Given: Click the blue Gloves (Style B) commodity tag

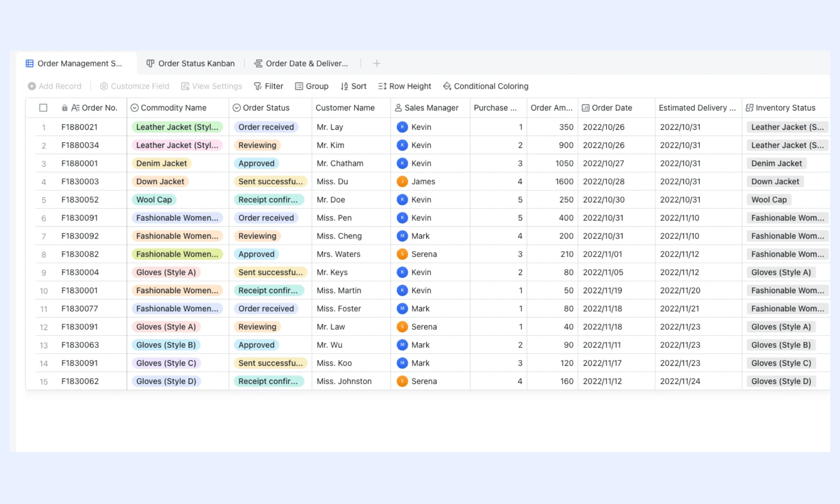Looking at the screenshot, I should tap(166, 345).
